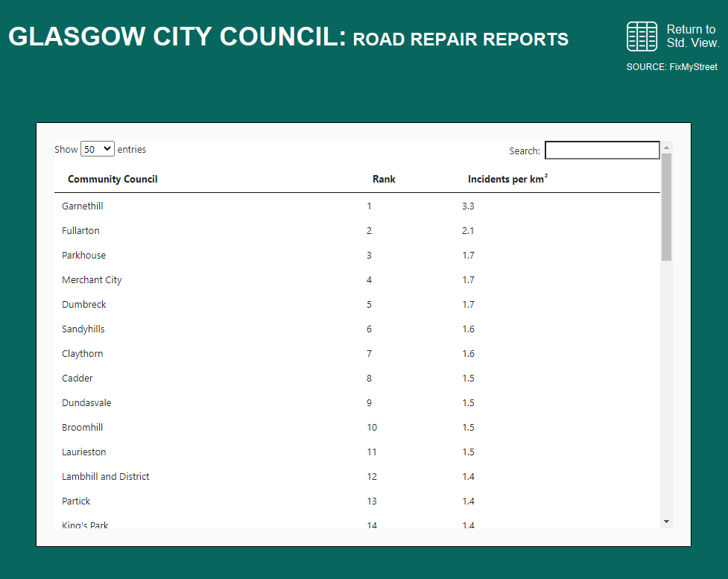Select the Lambhill and District row name

(x=105, y=477)
